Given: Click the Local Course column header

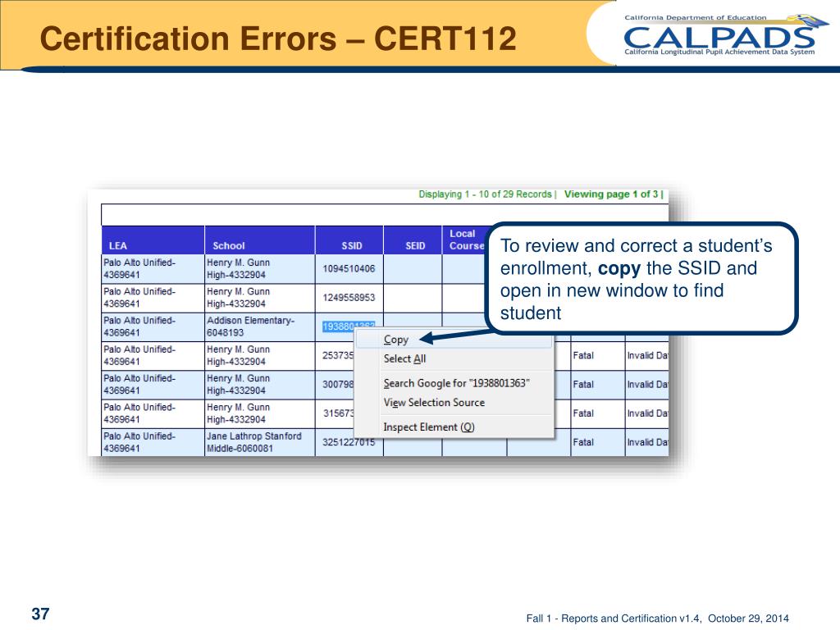Looking at the screenshot, I should tap(464, 240).
